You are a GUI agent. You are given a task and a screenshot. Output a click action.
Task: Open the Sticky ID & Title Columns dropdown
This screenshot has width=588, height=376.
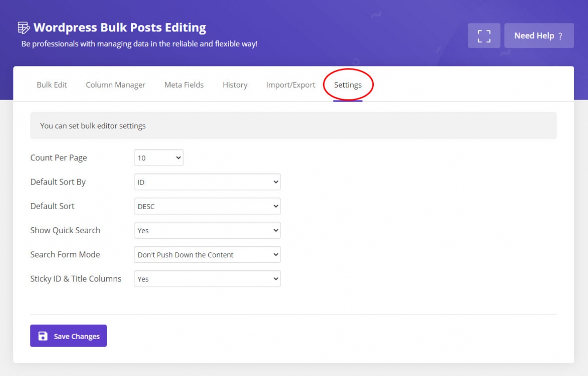point(207,279)
